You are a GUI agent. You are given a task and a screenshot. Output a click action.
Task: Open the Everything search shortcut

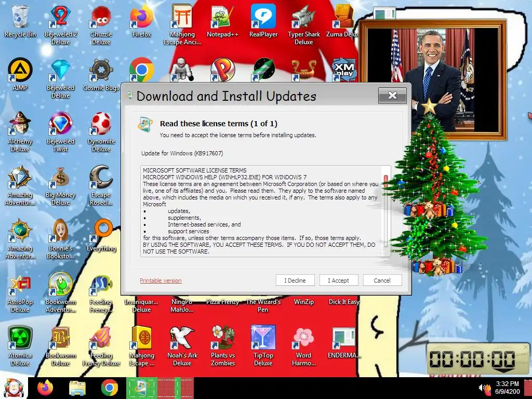(x=101, y=235)
